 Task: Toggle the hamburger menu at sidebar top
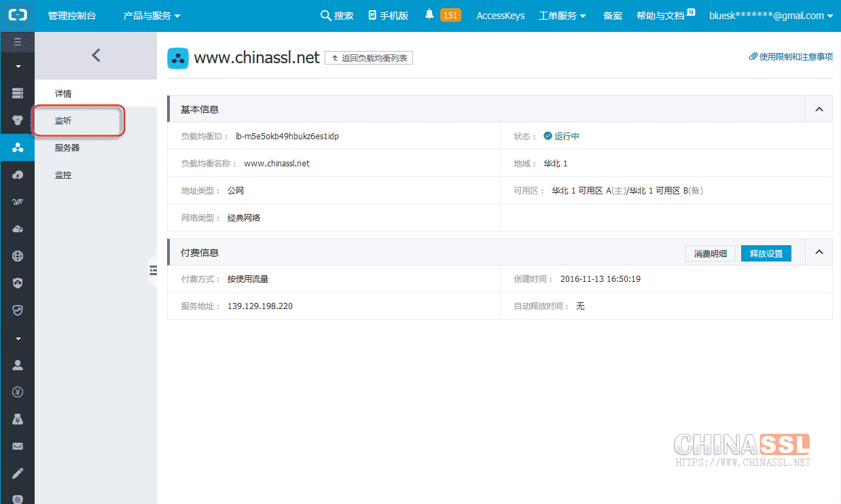coord(18,42)
